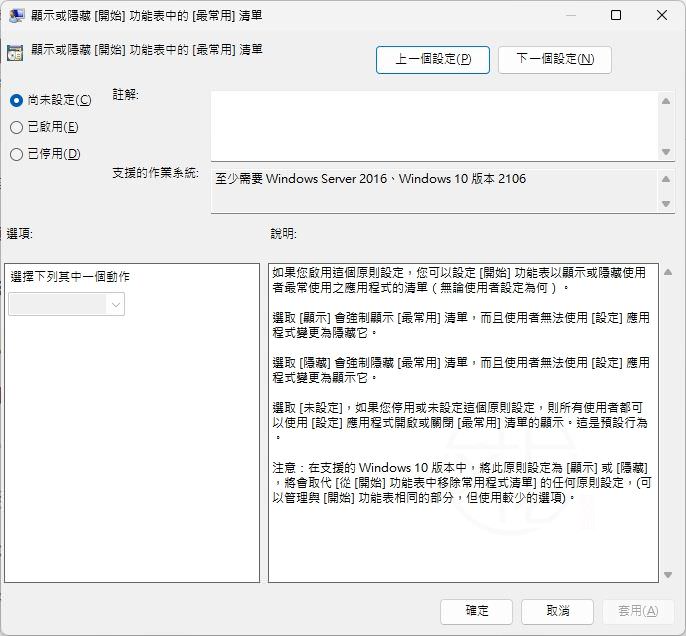Click the policy setting icon beside the heading
The width and height of the screenshot is (686, 636).
pos(15,52)
